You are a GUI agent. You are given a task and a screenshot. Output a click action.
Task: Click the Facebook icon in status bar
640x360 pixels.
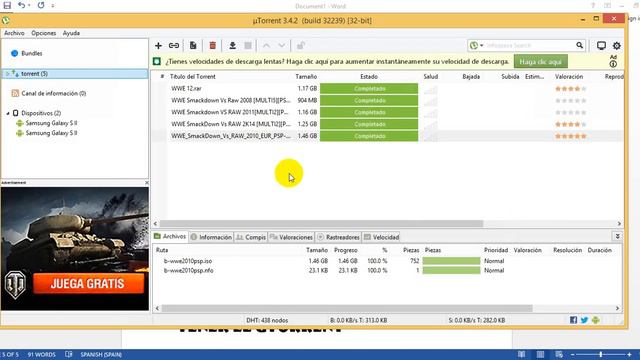[573, 320]
